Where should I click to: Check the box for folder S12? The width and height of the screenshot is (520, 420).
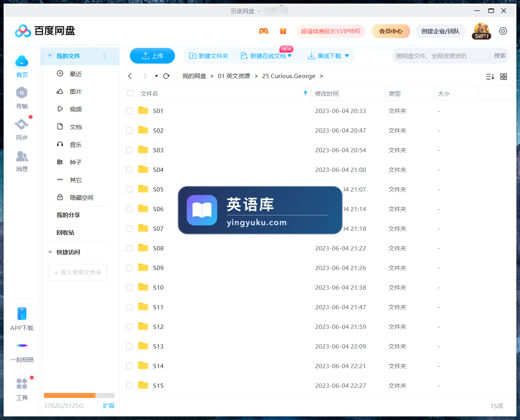pos(129,327)
